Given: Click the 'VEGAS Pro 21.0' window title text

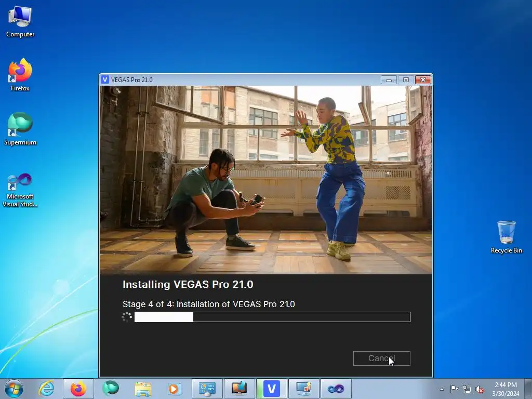Looking at the screenshot, I should tap(131, 79).
